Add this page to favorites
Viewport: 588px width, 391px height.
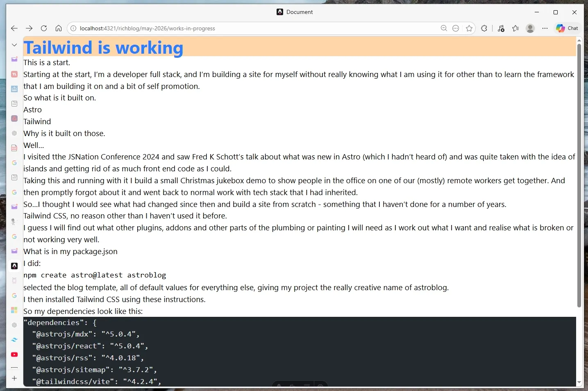pyautogui.click(x=469, y=28)
